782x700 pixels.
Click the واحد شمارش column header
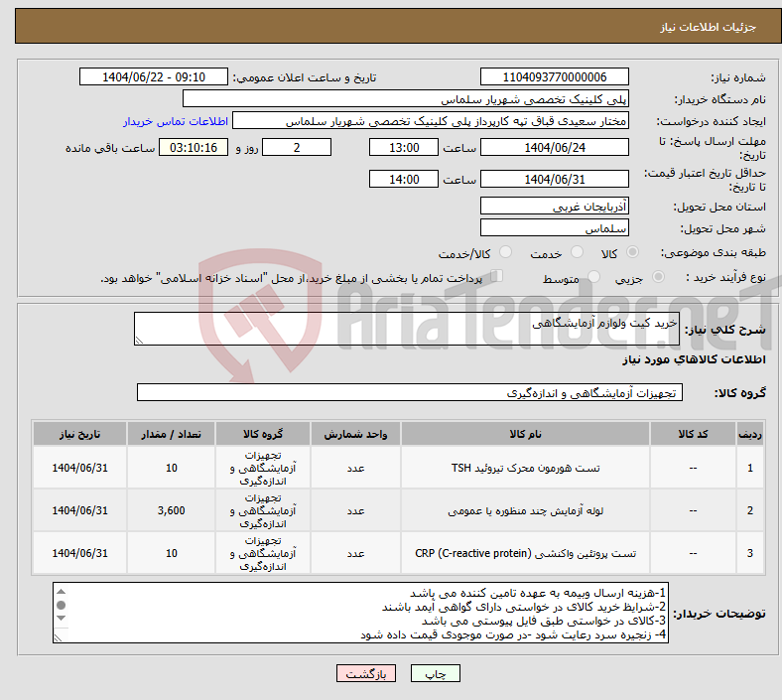coord(355,434)
